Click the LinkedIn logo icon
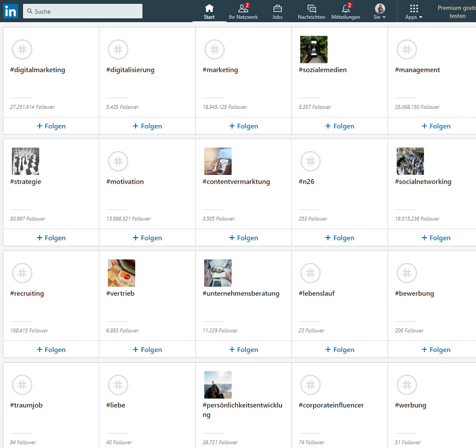 [x=11, y=12]
